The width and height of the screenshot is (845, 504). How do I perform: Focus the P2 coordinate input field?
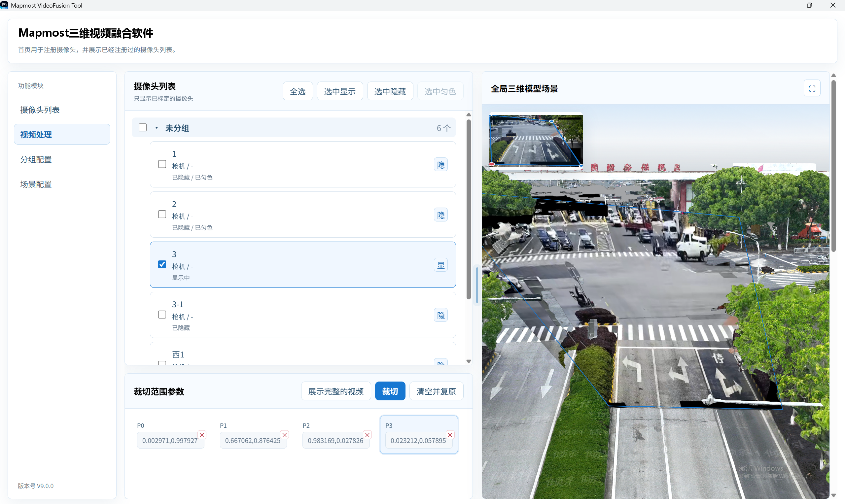336,441
